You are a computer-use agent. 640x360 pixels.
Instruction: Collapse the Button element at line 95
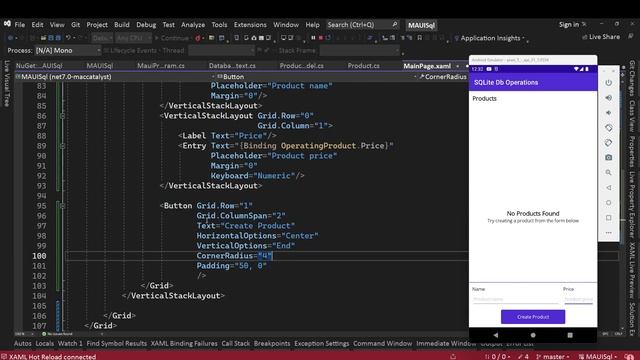click(x=62, y=206)
